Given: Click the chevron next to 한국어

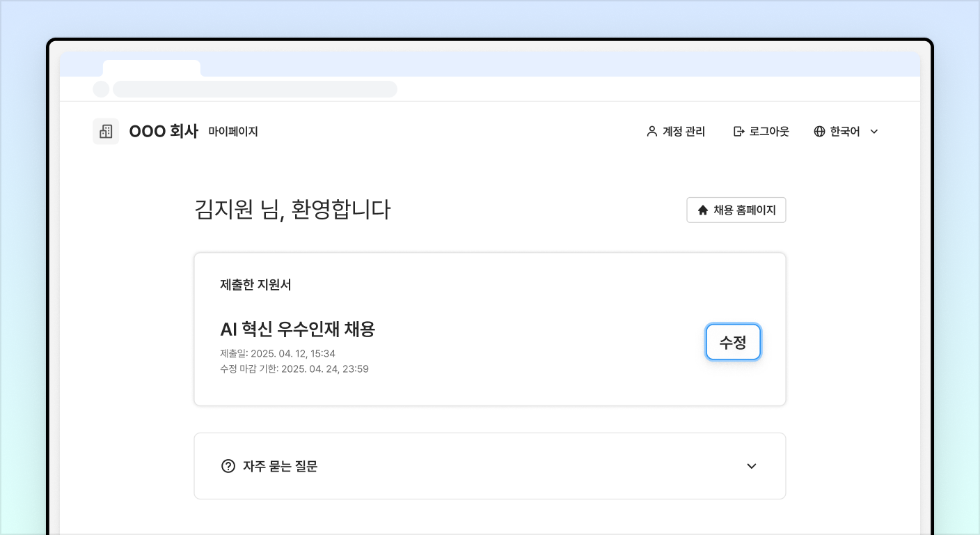Looking at the screenshot, I should pos(874,131).
